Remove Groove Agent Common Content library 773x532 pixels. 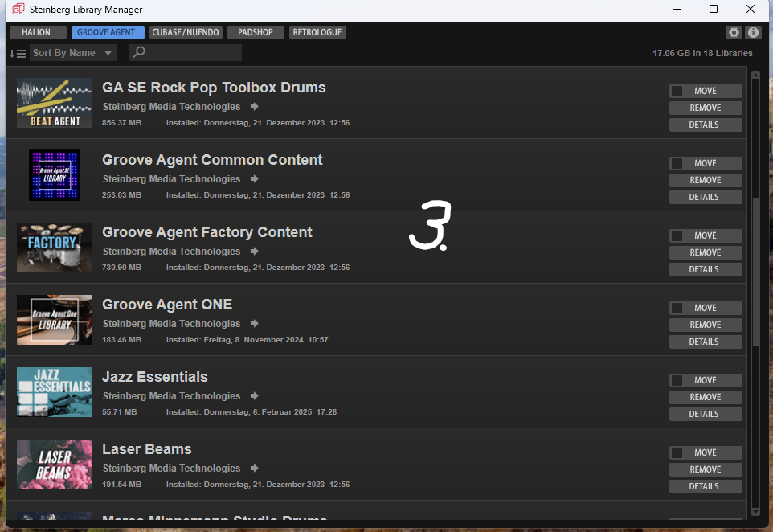point(706,181)
